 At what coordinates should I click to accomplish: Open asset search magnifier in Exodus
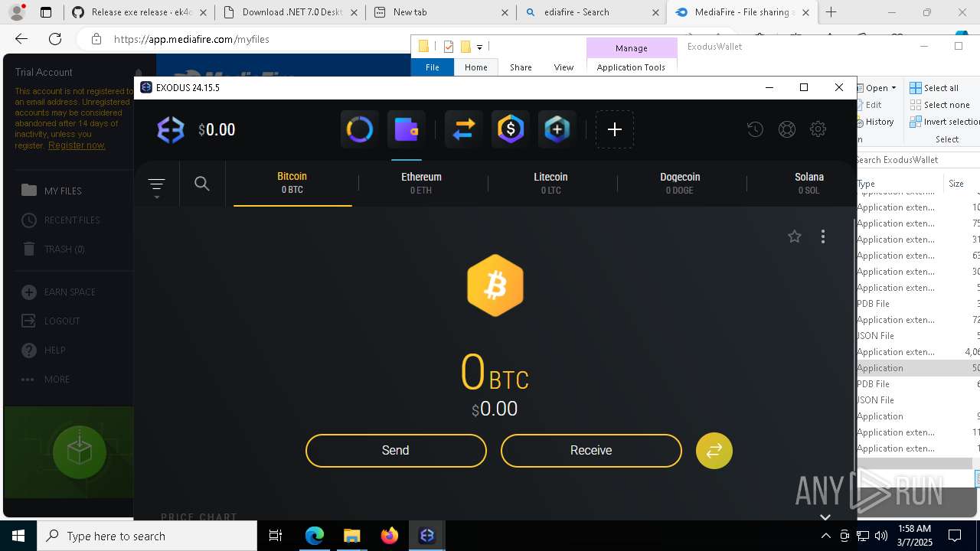[202, 184]
